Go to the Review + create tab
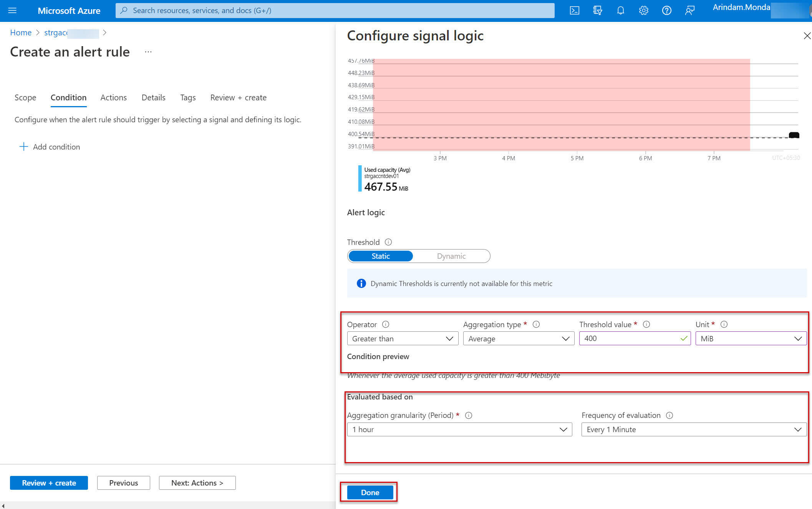Viewport: 812px width, 509px height. [238, 98]
